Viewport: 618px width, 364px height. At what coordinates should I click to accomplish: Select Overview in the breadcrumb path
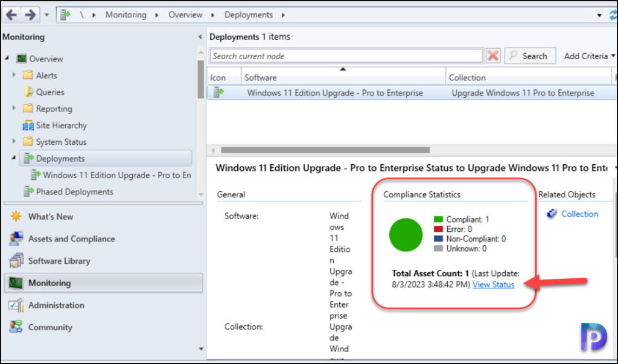185,15
